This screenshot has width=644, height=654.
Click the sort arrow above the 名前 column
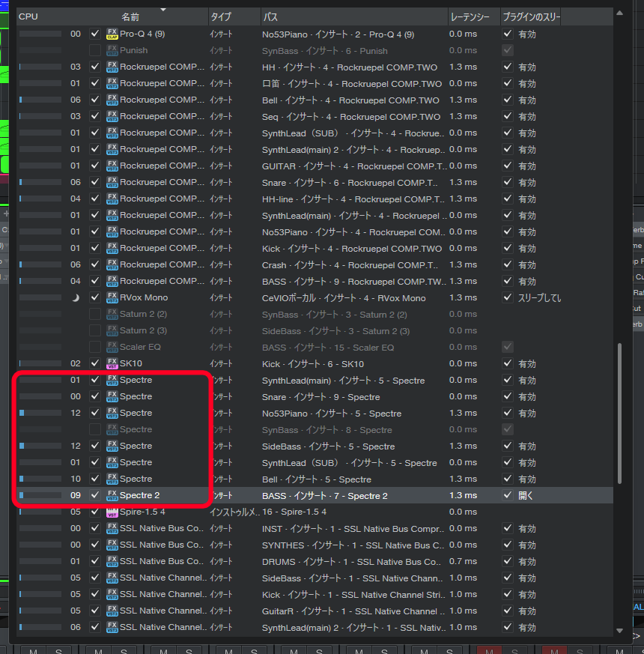point(163,10)
